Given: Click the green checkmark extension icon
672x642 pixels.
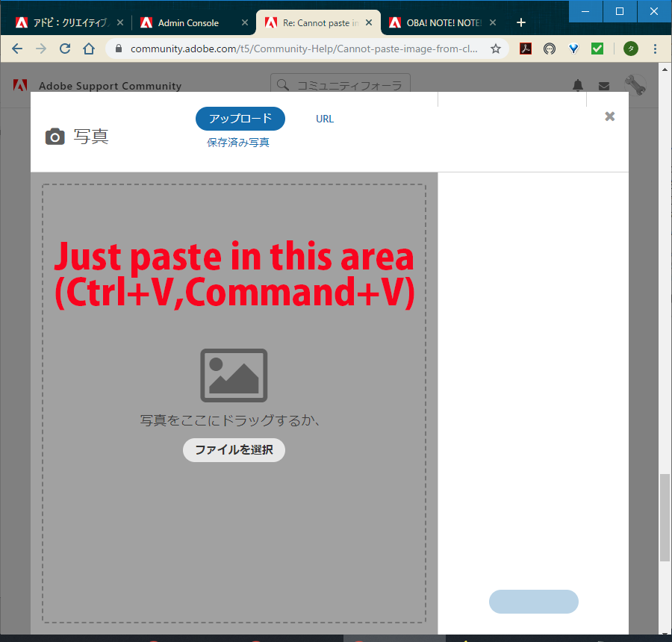Looking at the screenshot, I should click(597, 48).
